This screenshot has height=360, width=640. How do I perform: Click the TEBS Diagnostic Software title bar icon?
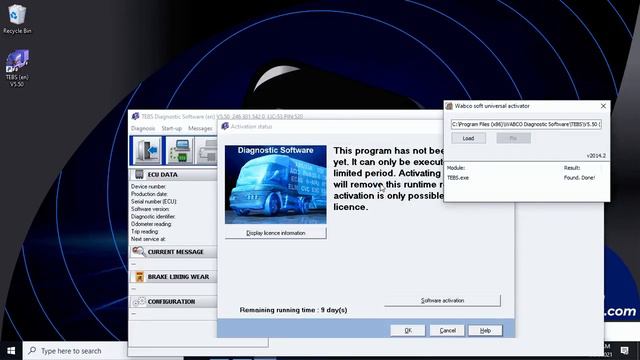[135, 116]
